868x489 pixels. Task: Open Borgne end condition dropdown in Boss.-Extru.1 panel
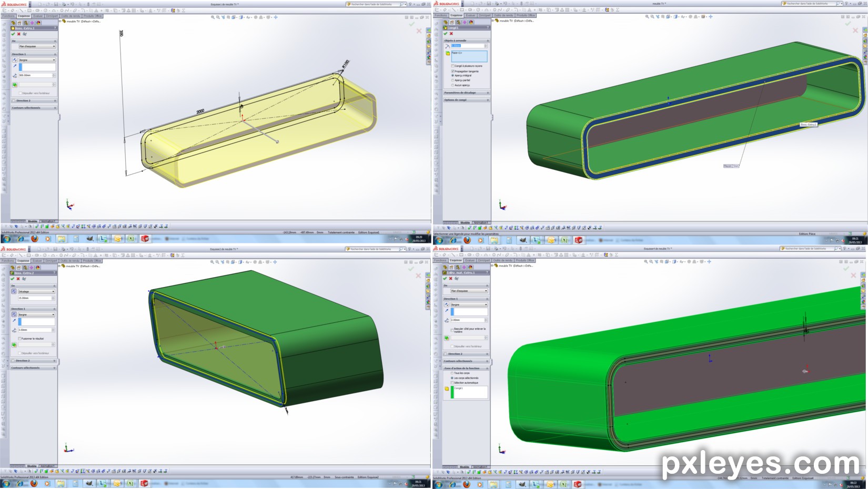37,60
